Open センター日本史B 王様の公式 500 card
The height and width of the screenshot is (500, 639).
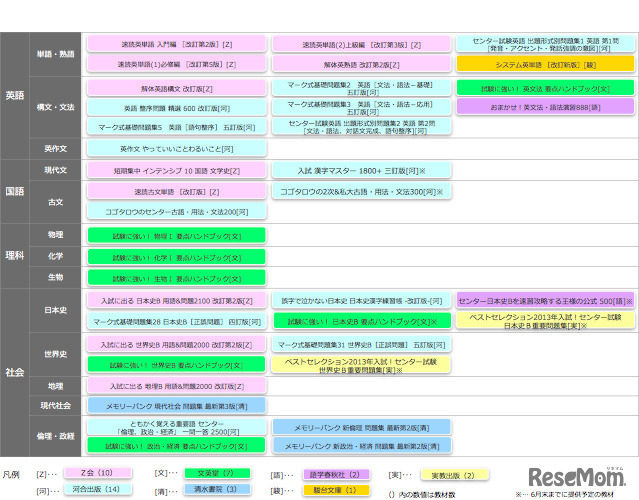tap(546, 301)
